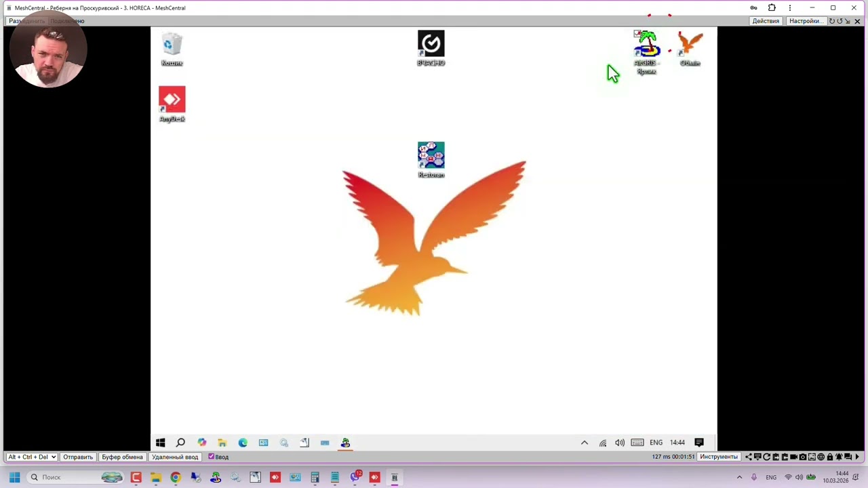
Task: Click the bell notification icon in footer
Action: point(839,457)
